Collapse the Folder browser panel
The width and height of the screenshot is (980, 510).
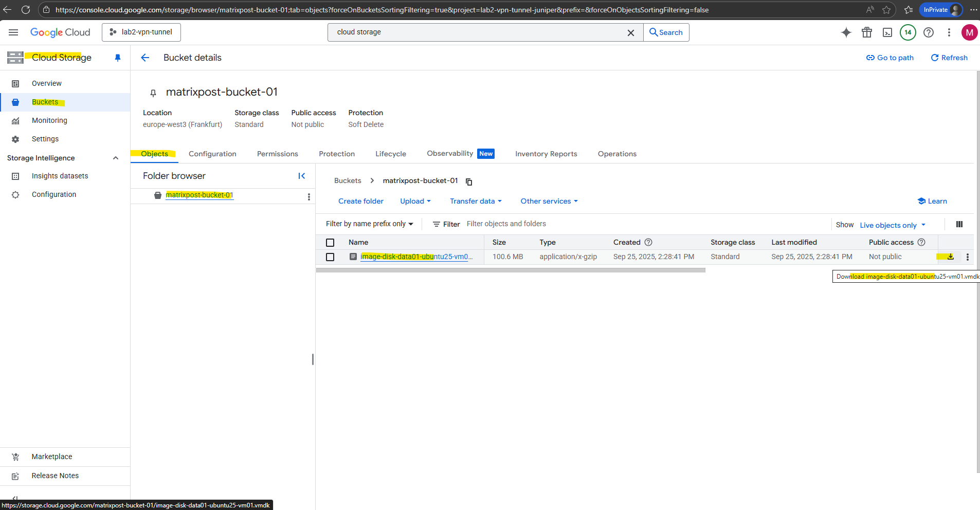coord(302,176)
